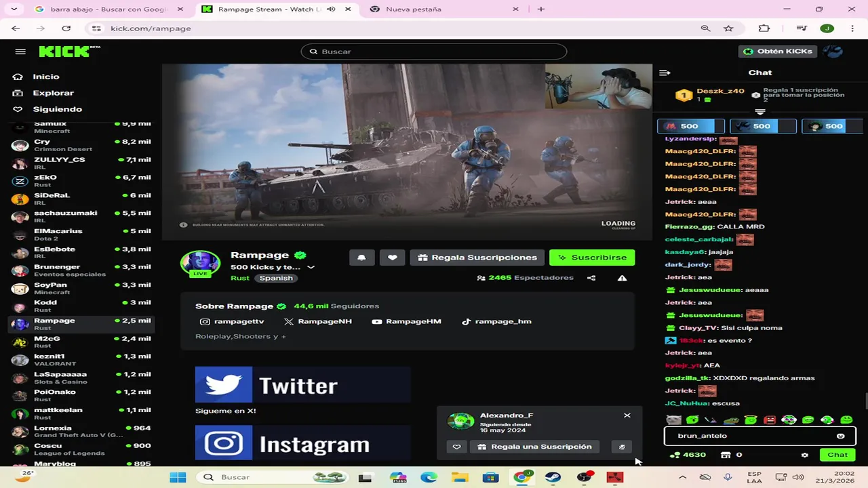Open File Explorer from the taskbar
Screen dimensions: 868x488
coord(459,477)
